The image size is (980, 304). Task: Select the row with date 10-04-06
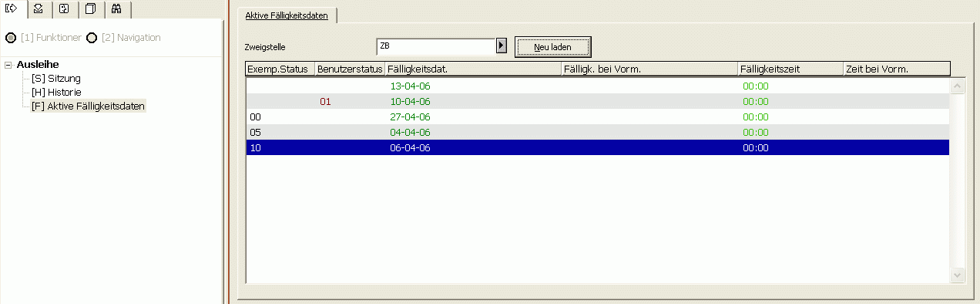[597, 101]
